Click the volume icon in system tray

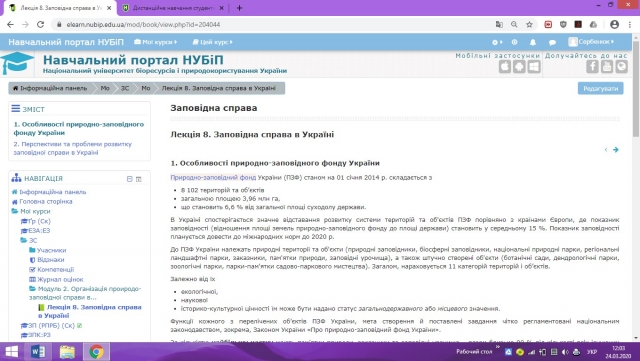tap(565, 352)
